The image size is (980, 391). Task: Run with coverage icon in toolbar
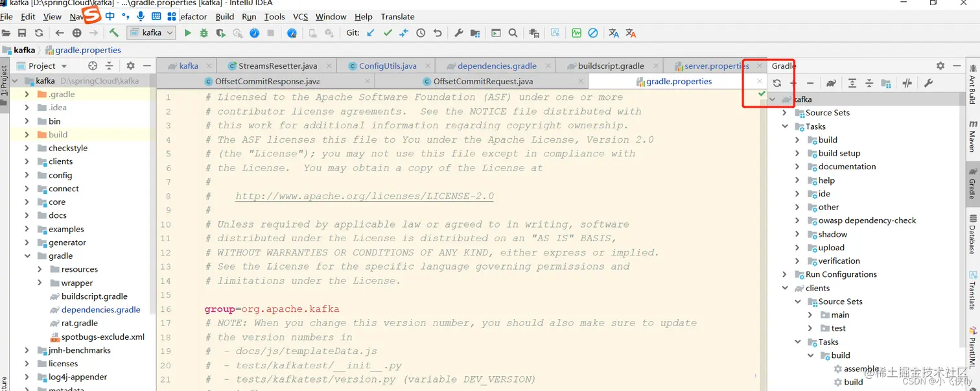[221, 33]
